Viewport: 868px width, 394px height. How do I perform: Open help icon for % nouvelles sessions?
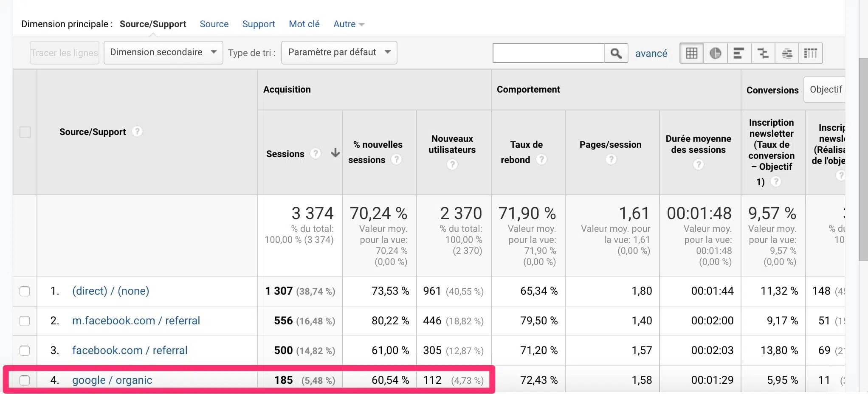click(396, 160)
